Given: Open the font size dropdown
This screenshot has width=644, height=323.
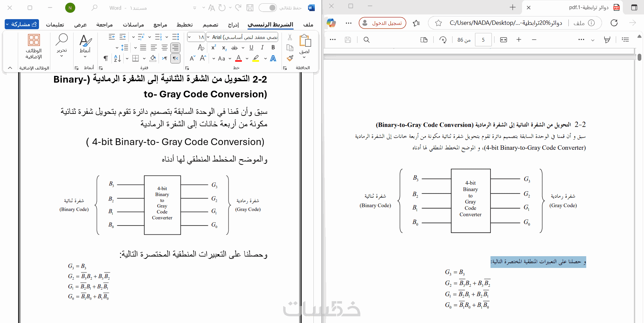Looking at the screenshot, I should [189, 37].
